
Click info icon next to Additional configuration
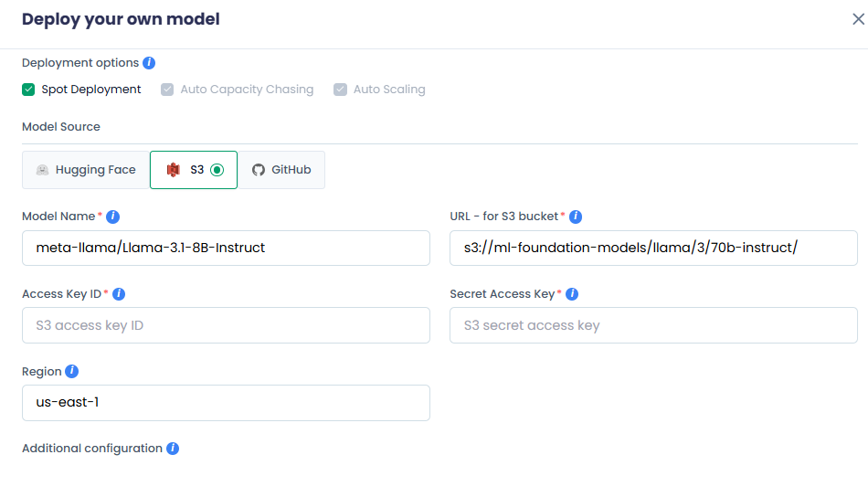[173, 449]
